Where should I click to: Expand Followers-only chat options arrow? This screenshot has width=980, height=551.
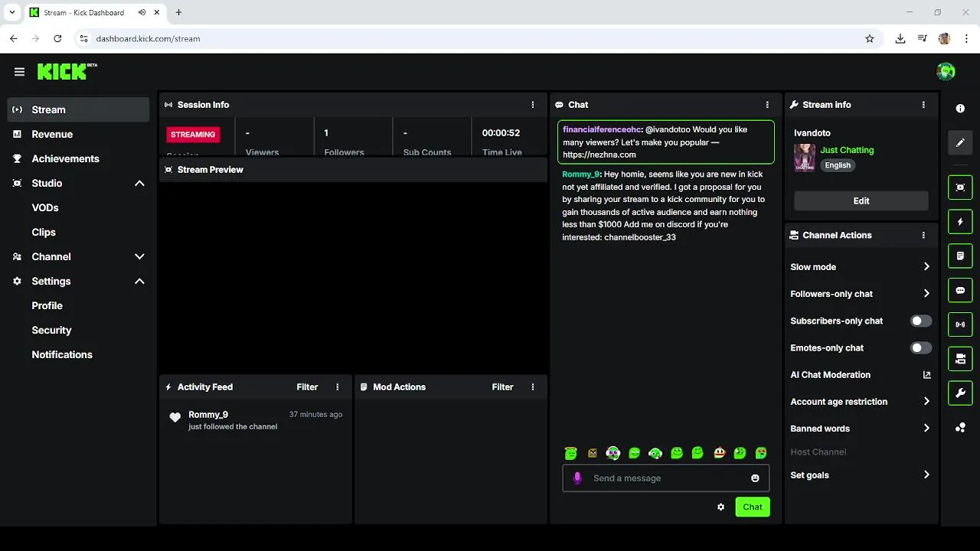pyautogui.click(x=926, y=294)
